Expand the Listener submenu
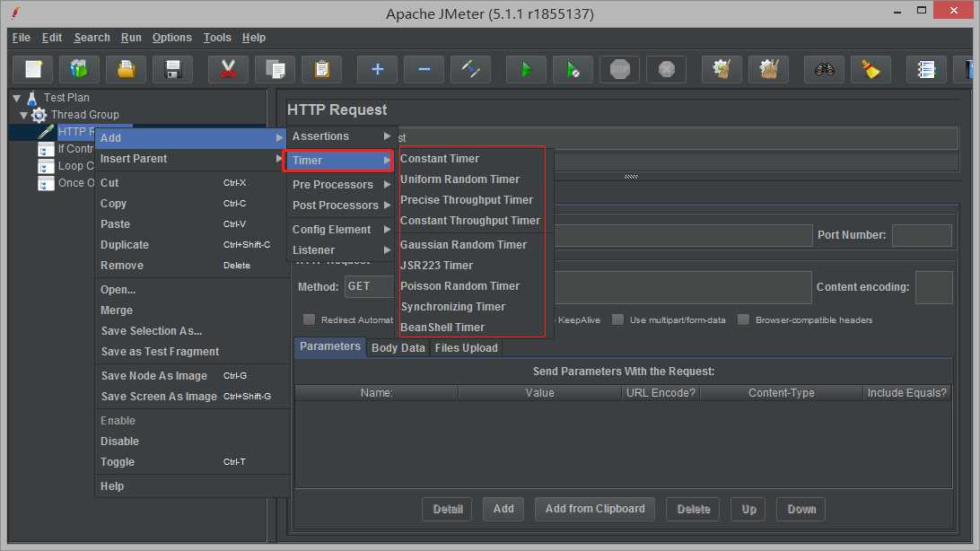The image size is (980, 551). pyautogui.click(x=341, y=250)
